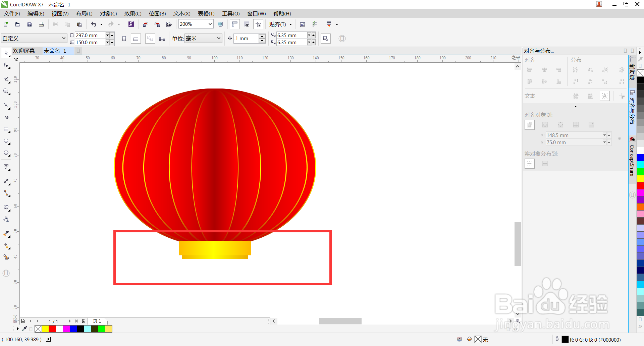Select the Interactive Fill tool
644x346 pixels.
click(6, 245)
